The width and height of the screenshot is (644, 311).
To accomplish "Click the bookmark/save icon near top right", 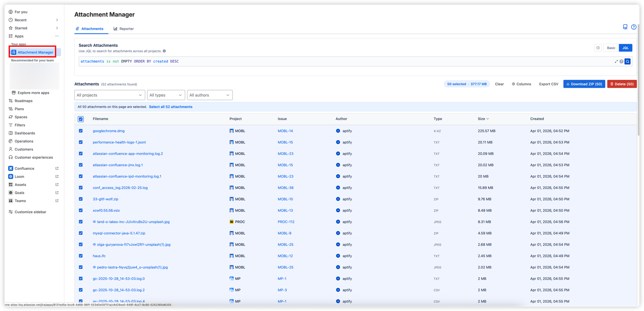I will [625, 27].
